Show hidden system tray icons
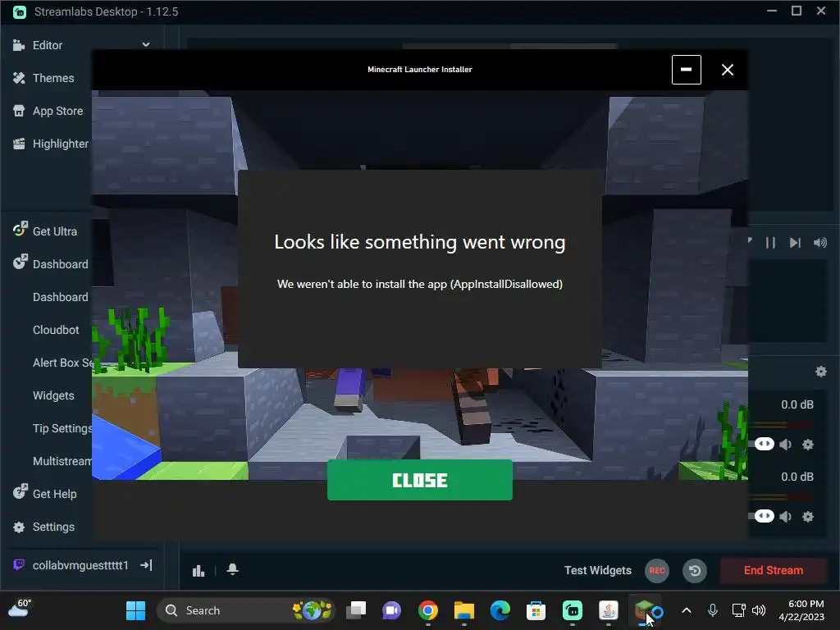 click(687, 610)
